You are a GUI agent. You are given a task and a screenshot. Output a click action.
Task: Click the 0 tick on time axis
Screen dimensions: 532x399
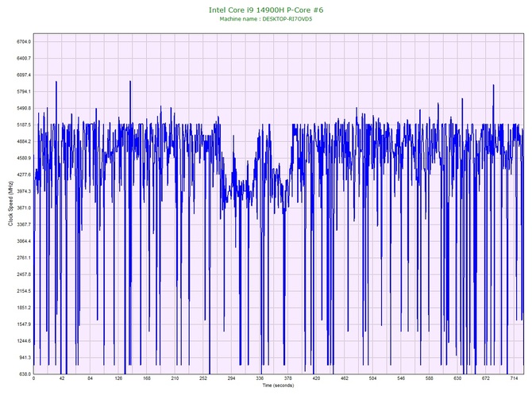click(x=33, y=378)
